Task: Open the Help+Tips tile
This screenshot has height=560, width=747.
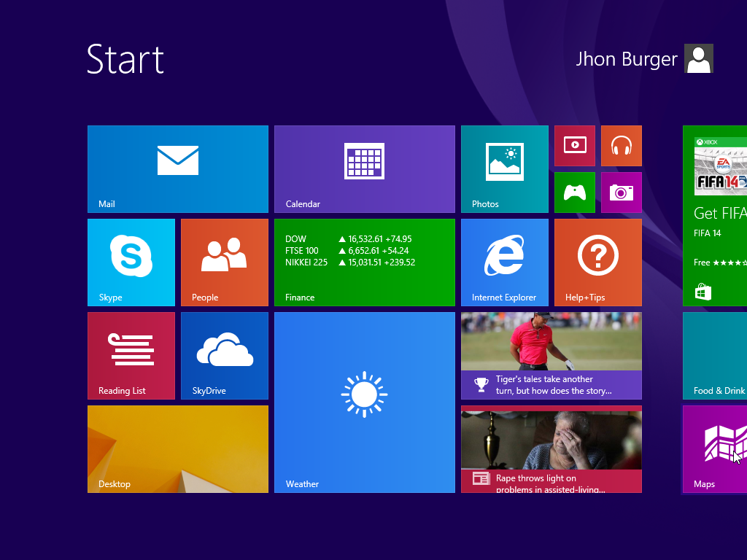Action: coord(598,262)
